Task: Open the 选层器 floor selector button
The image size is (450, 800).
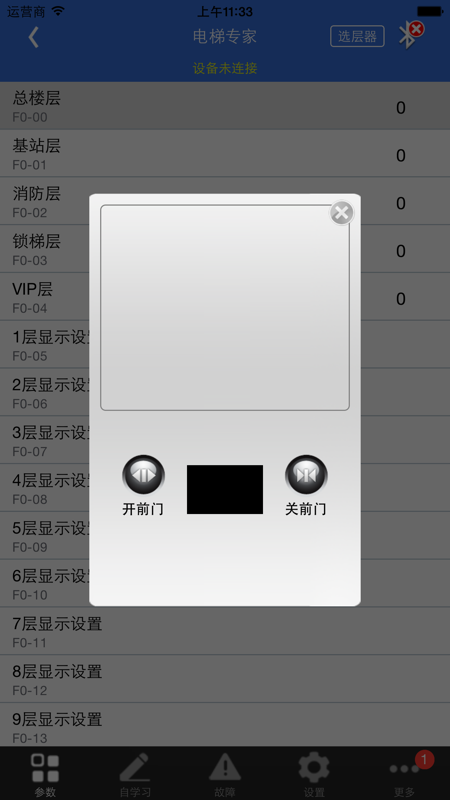Action: click(357, 36)
